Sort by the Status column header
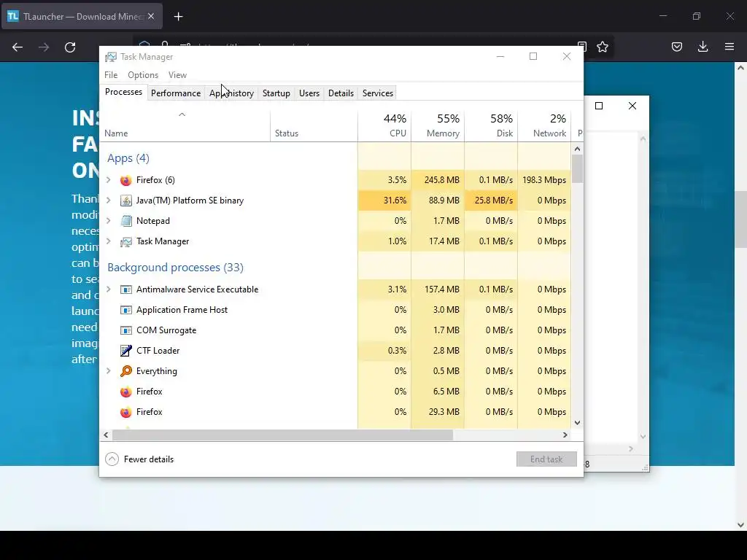 click(314, 126)
